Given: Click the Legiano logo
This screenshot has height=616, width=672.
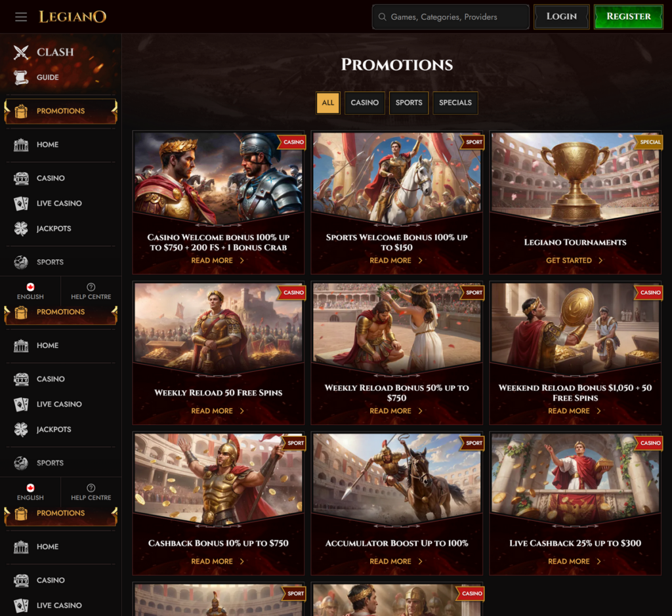Looking at the screenshot, I should (72, 16).
